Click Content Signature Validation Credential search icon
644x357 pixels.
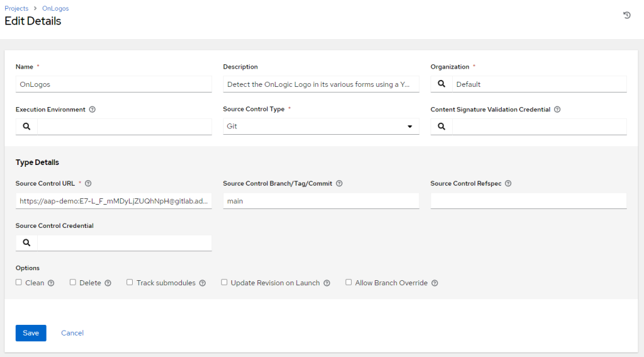click(x=441, y=127)
